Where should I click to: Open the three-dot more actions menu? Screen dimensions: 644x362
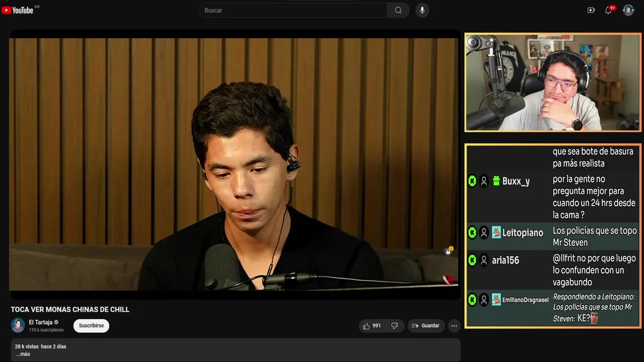454,326
